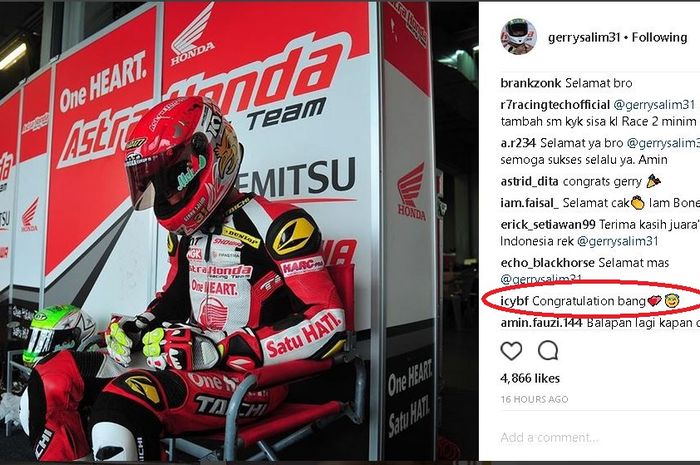Click the 16 hours ago timestamp

[534, 399]
